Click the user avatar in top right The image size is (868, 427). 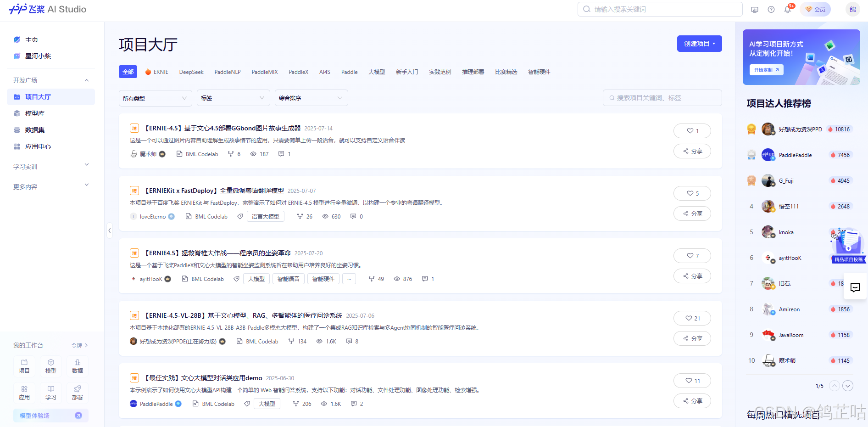[853, 9]
